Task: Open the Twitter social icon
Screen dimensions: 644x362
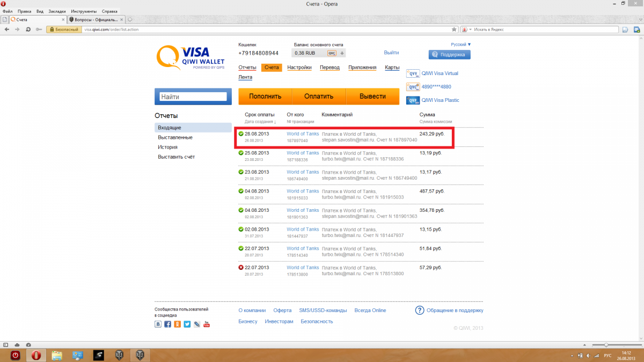Action: point(187,324)
